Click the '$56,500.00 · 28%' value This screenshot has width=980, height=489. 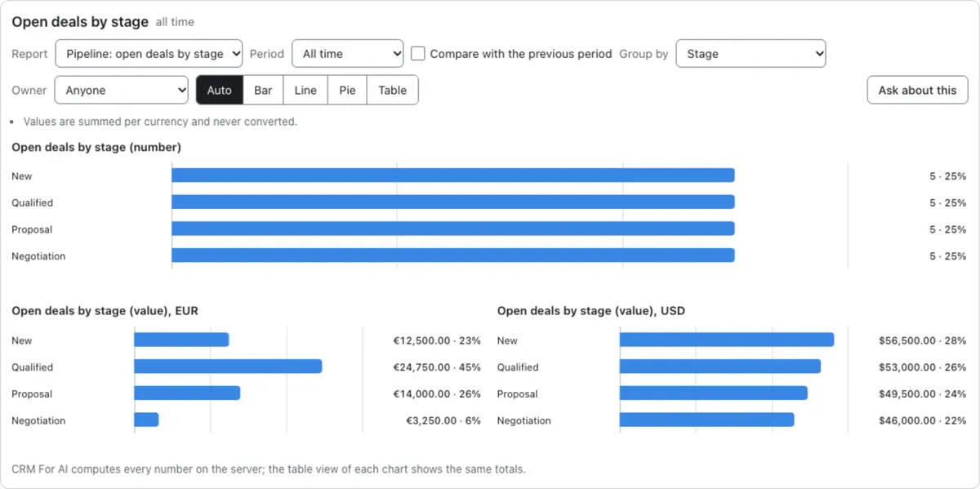[923, 340]
